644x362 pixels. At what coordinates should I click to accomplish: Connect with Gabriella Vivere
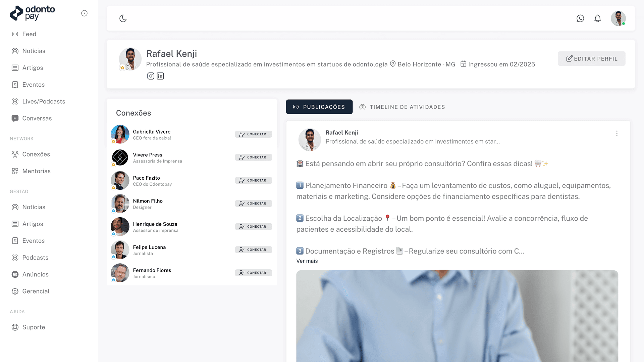click(253, 134)
